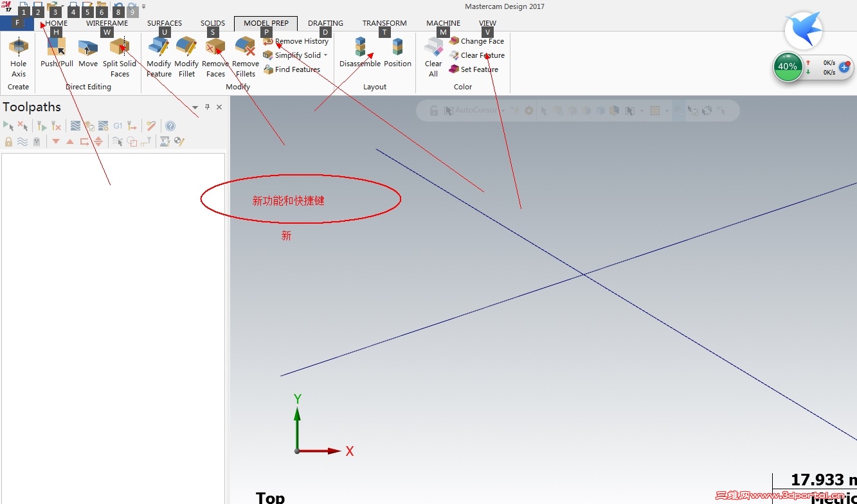Switch to the SURFACES tab
Image resolution: width=857 pixels, height=504 pixels.
coord(165,23)
